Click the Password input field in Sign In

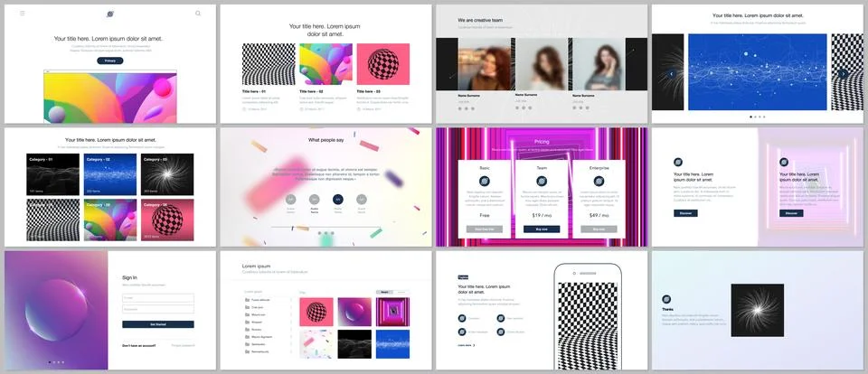(158, 309)
